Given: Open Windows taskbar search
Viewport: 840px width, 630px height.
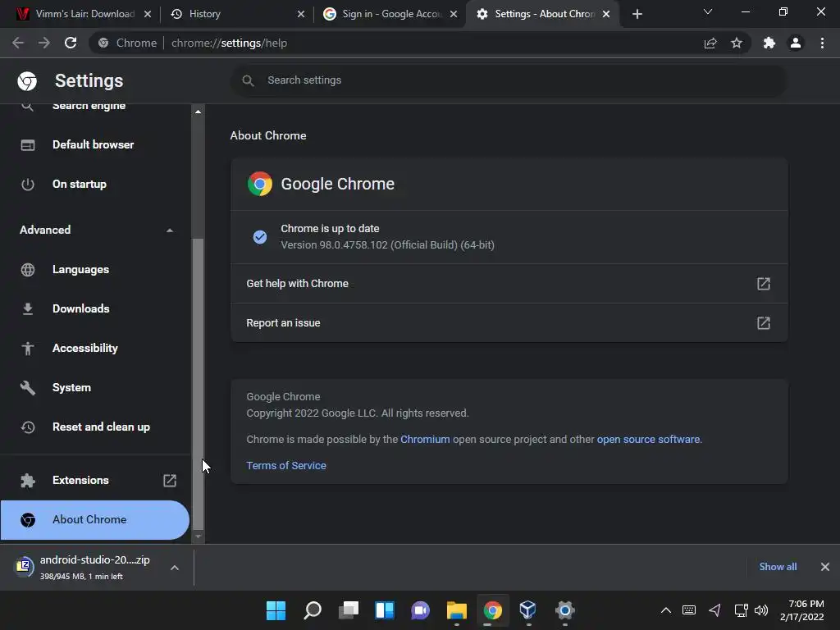Looking at the screenshot, I should pos(313,610).
